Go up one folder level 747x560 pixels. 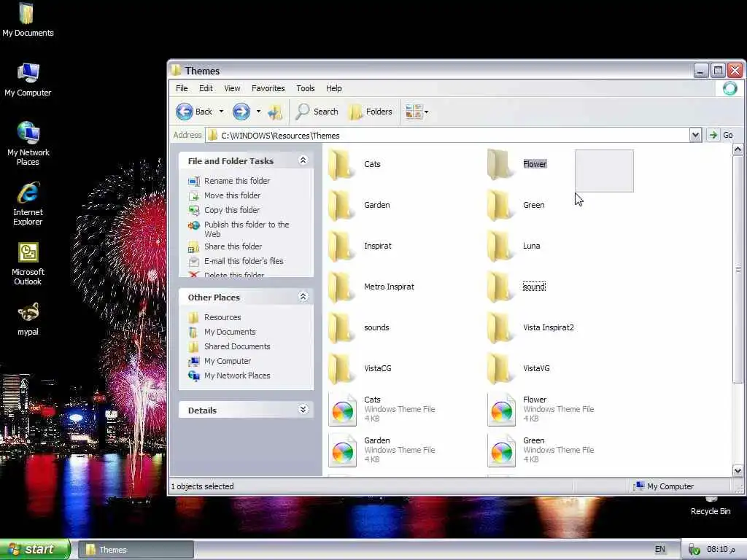[x=275, y=112]
